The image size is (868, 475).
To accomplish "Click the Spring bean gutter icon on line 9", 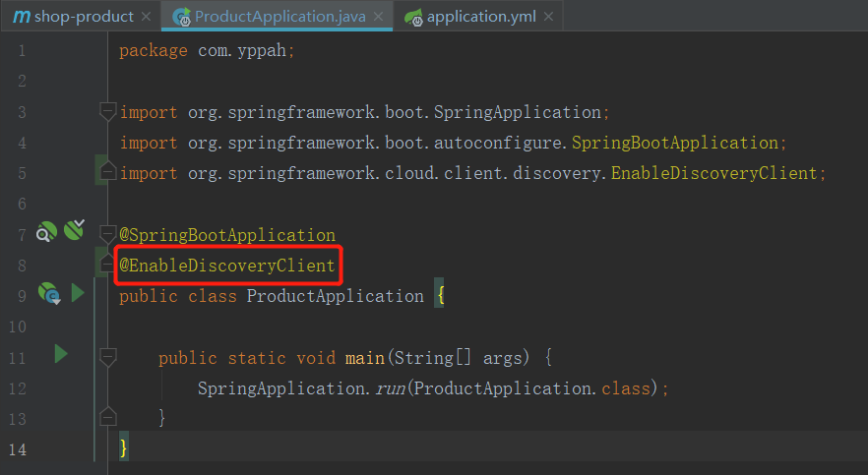I will 49,293.
